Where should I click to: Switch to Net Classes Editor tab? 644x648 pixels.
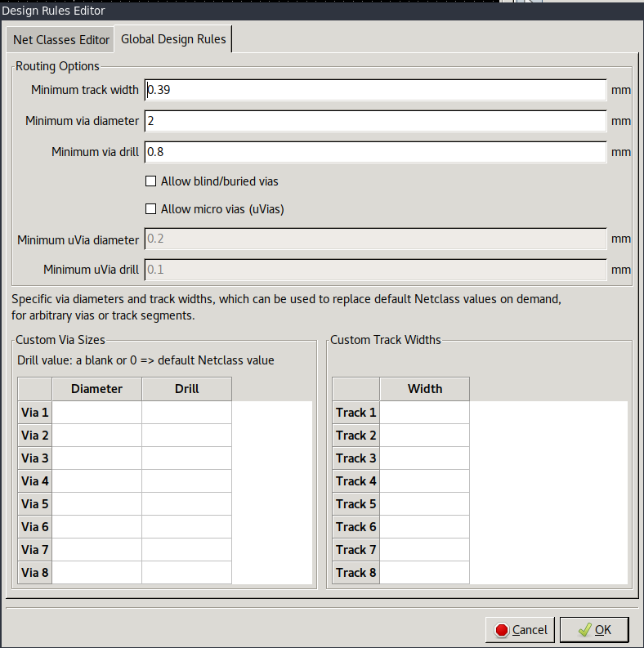pyautogui.click(x=60, y=40)
